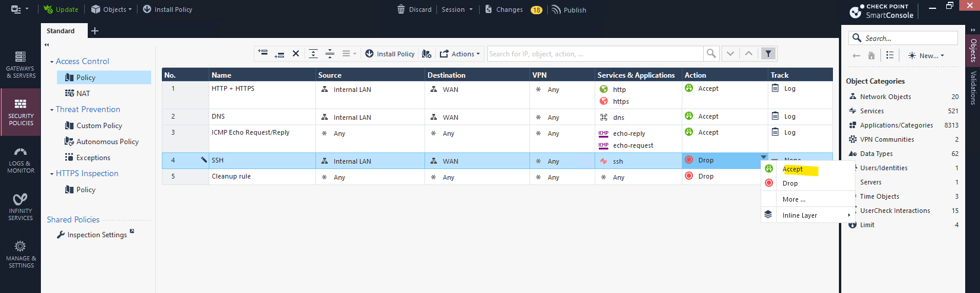Viewport: 980px width, 293px height.
Task: Click the objects panel back arrow
Action: pos(856,55)
